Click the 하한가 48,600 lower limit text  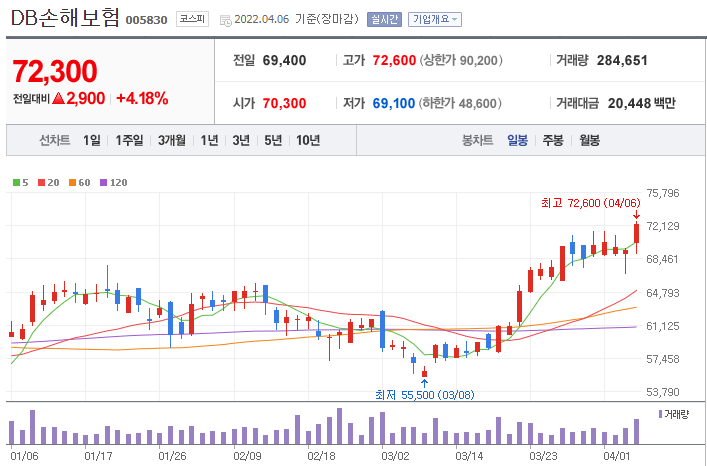[460, 103]
